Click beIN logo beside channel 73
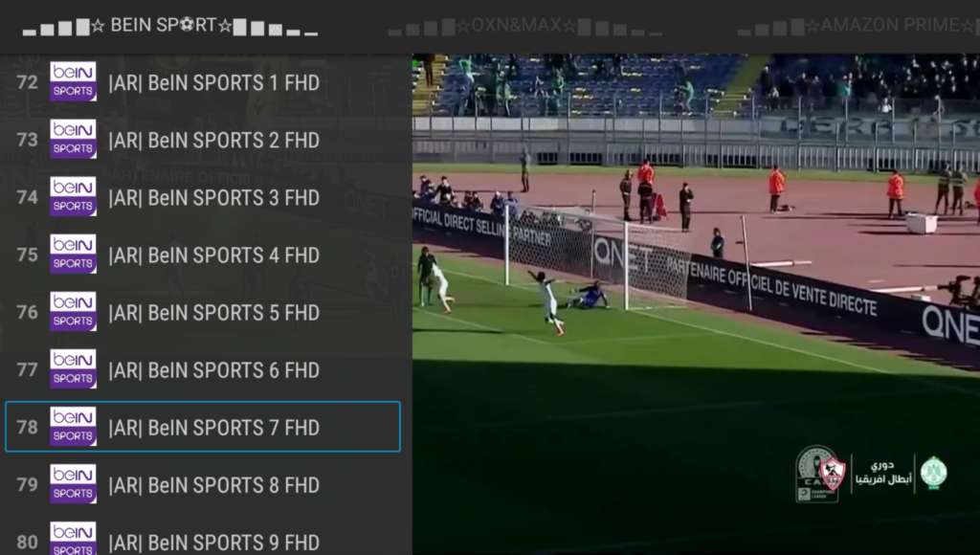This screenshot has width=980, height=555. coord(73,139)
